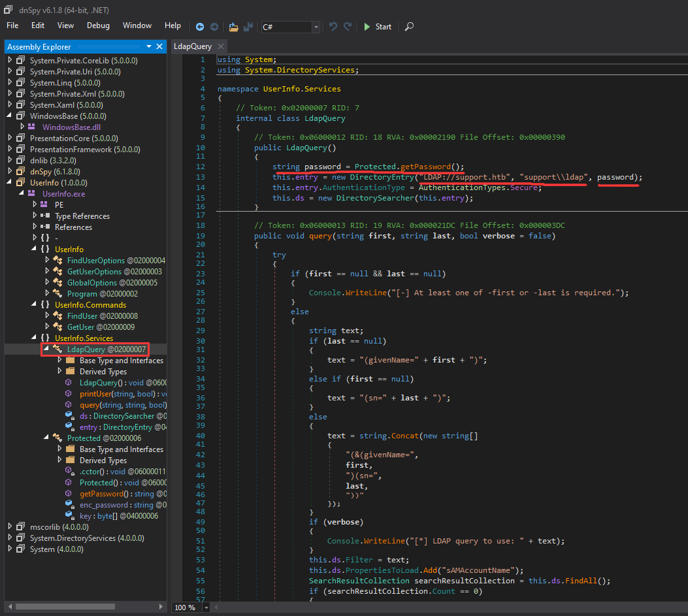Open Assembly Explorer window options arrow
The height and width of the screenshot is (616, 688).
point(149,47)
